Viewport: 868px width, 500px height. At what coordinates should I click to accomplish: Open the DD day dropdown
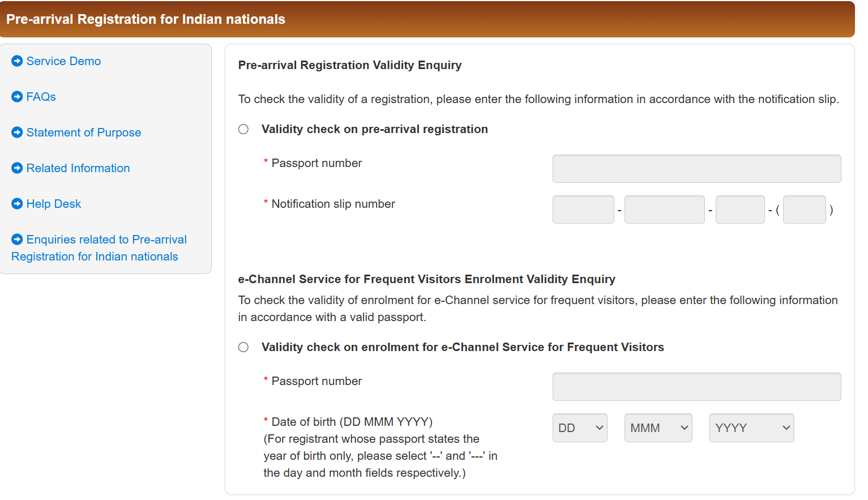[580, 428]
